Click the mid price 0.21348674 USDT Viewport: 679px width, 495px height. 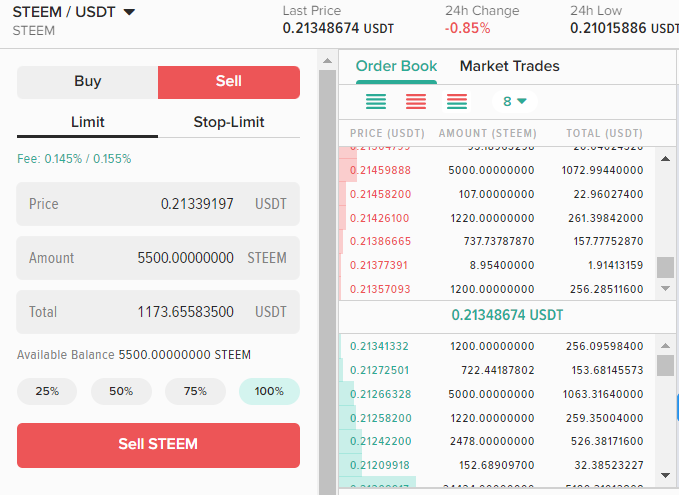(x=507, y=315)
